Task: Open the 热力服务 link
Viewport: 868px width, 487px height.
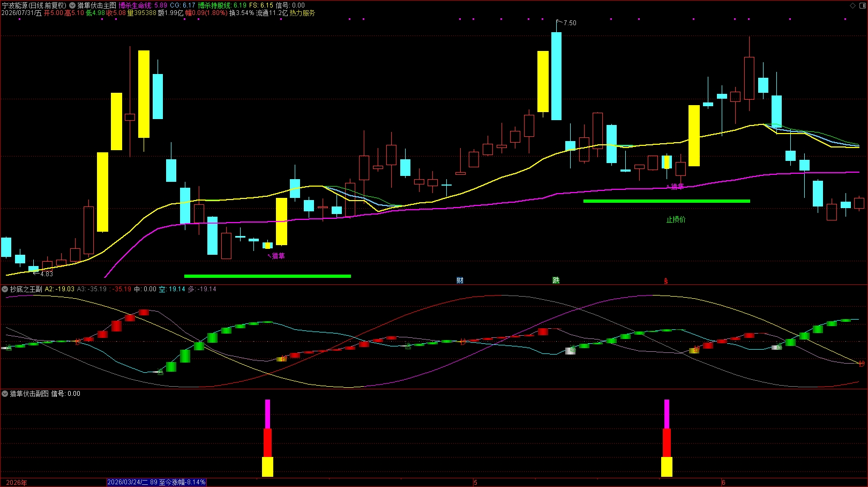Action: 302,13
